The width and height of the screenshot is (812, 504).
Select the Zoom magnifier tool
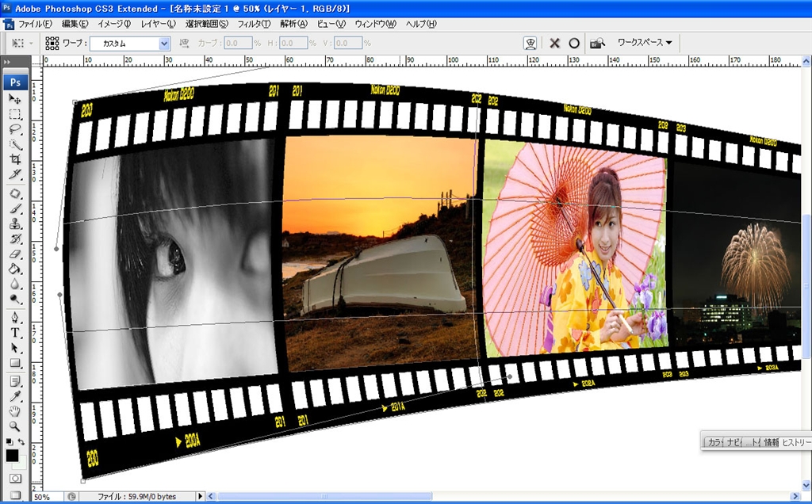pos(15,426)
